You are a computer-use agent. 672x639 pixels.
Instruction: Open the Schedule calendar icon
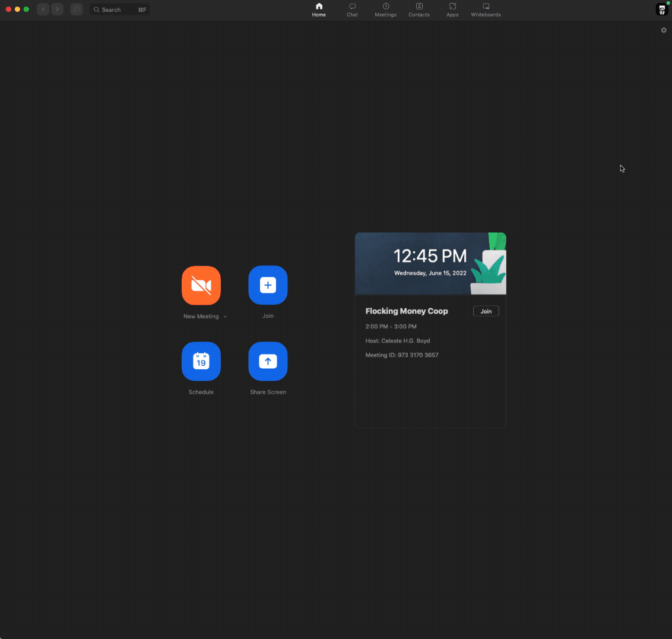201,361
